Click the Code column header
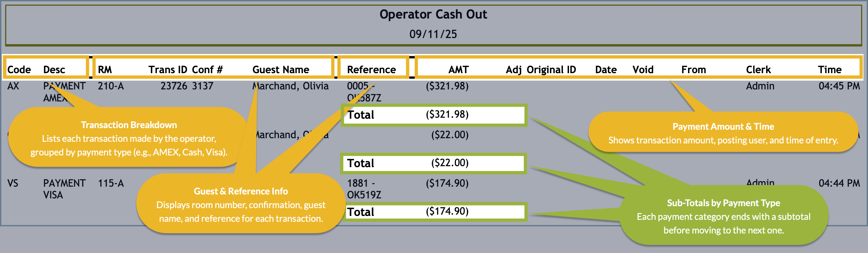 pos(19,70)
